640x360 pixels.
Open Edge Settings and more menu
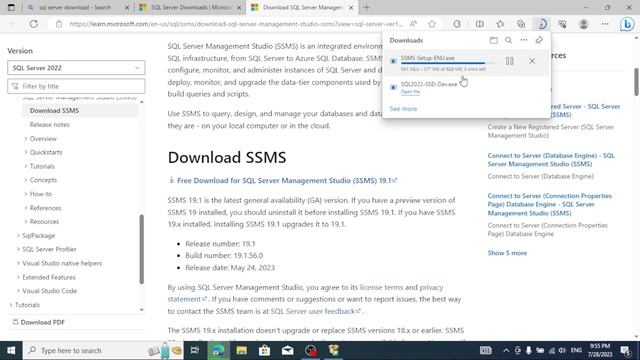pos(605,24)
